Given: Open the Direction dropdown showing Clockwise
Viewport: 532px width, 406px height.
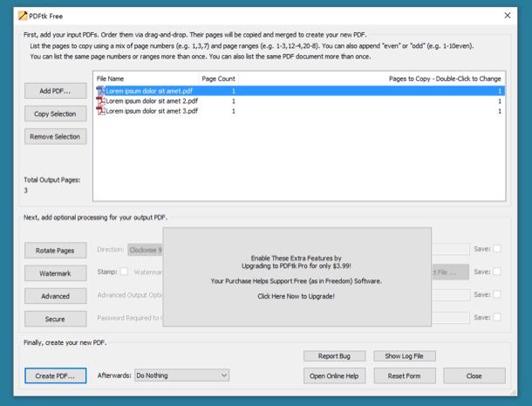Looking at the screenshot, I should point(146,250).
